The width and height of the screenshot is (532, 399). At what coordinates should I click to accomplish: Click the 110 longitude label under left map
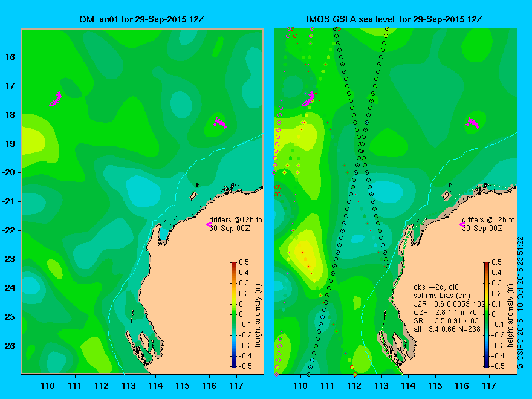pyautogui.click(x=48, y=386)
